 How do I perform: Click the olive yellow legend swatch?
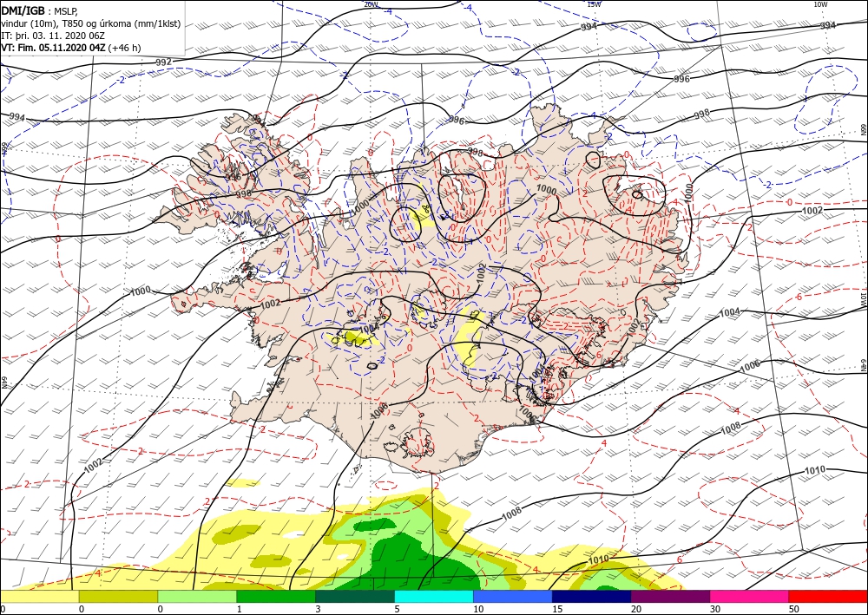(x=118, y=596)
